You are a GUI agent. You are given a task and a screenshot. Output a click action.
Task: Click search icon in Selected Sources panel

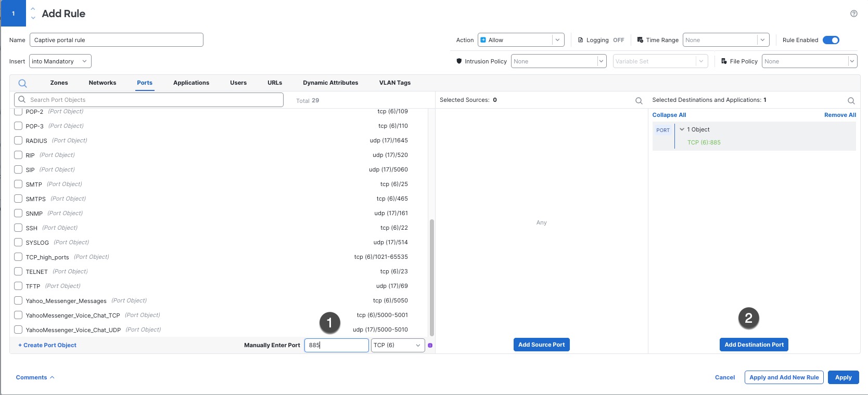639,101
